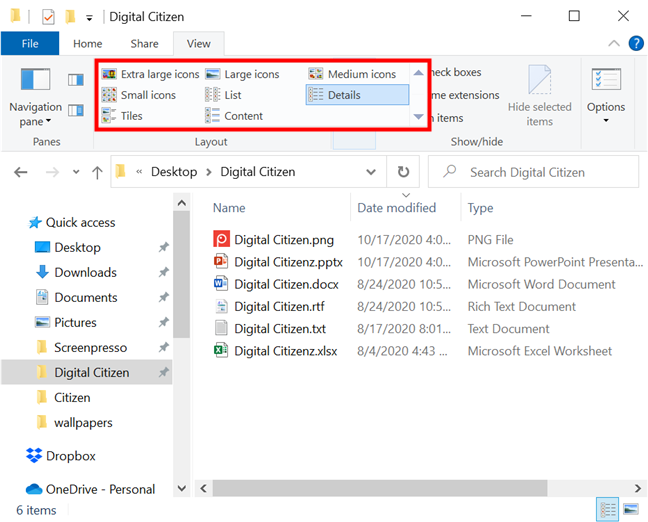Screen dimensions: 648x522
Task: Go up one folder level
Action: (x=97, y=172)
